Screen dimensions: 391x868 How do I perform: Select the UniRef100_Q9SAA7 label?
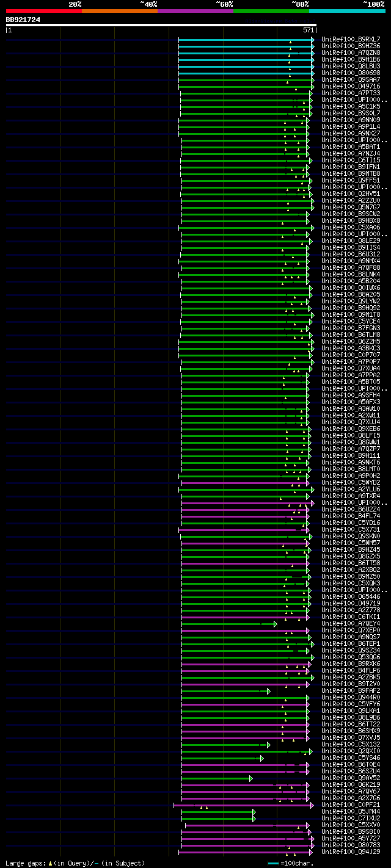pos(351,79)
